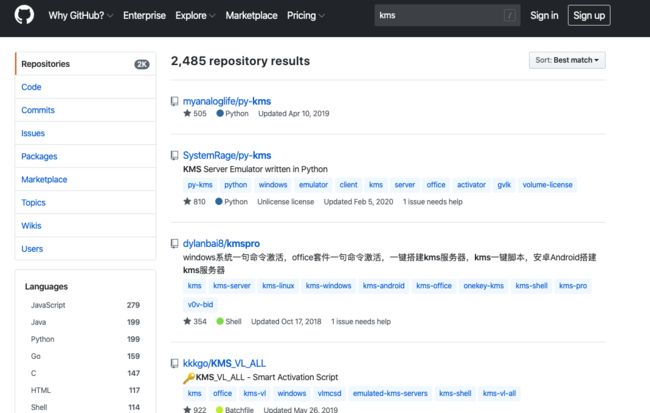Image resolution: width=650 pixels, height=413 pixels.
Task: Click the emulator topic tag
Action: click(313, 185)
